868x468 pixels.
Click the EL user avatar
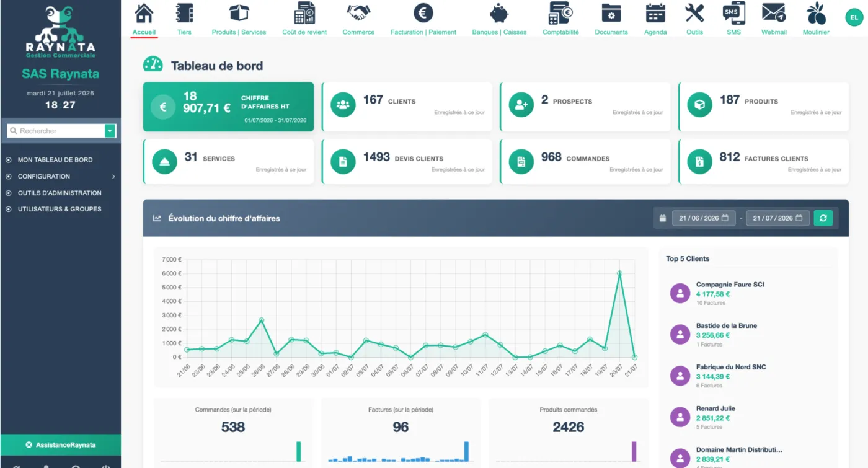[854, 18]
